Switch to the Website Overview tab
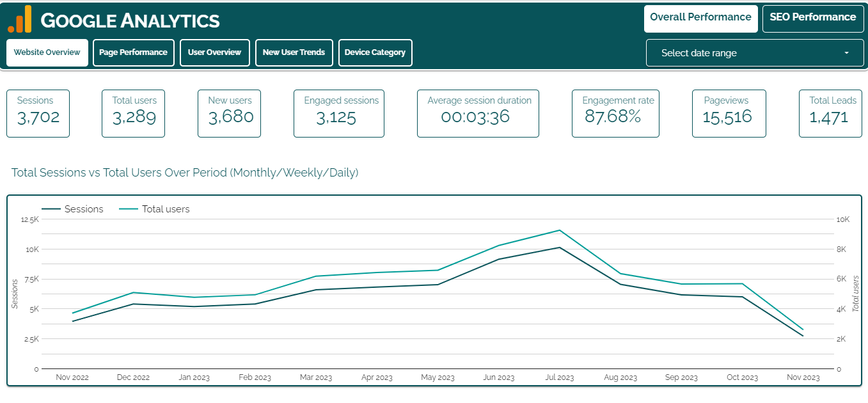This screenshot has height=403, width=868. [x=47, y=52]
